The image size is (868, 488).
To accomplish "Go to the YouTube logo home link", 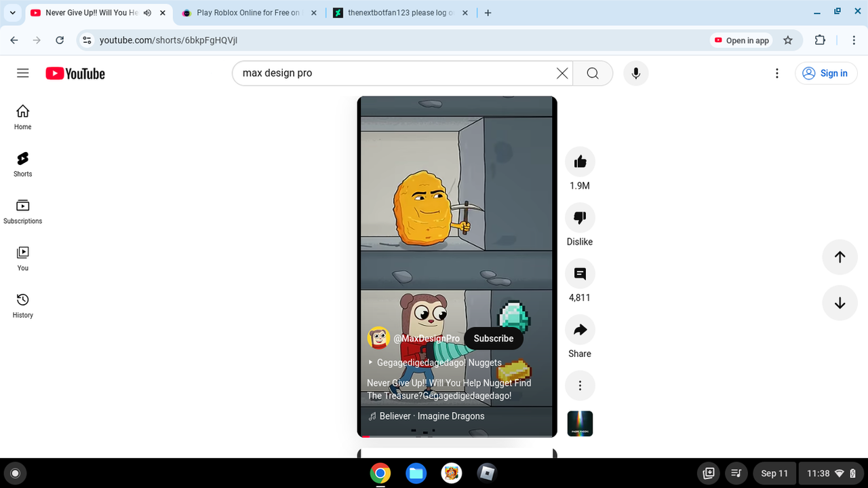I will point(75,73).
